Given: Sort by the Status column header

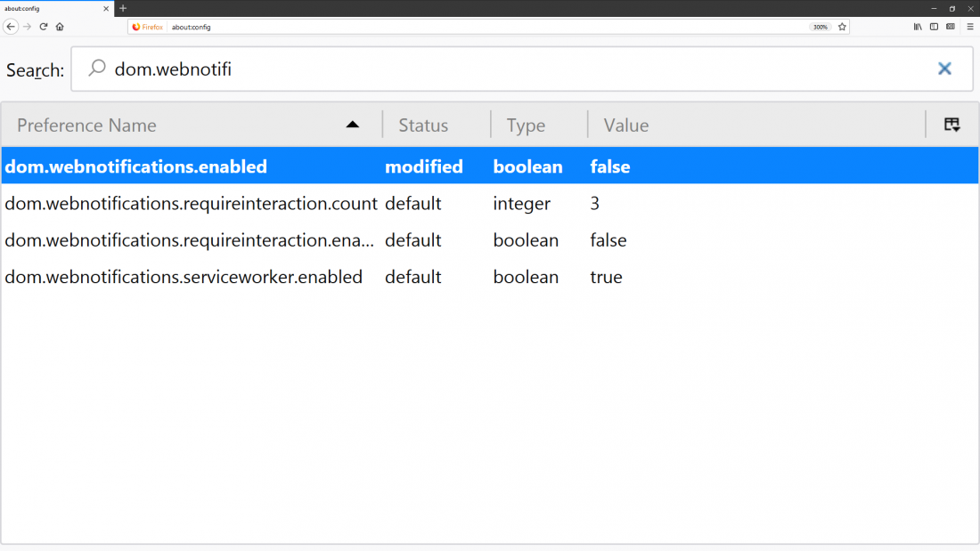Looking at the screenshot, I should pyautogui.click(x=424, y=125).
